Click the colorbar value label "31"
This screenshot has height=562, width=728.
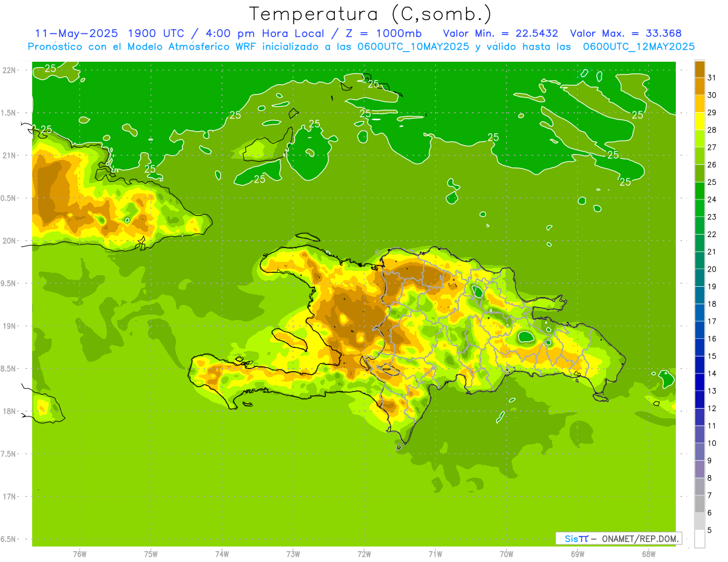(x=712, y=78)
